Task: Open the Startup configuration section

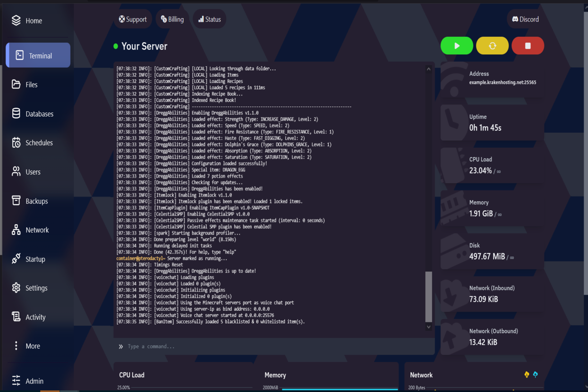Action: pyautogui.click(x=37, y=259)
